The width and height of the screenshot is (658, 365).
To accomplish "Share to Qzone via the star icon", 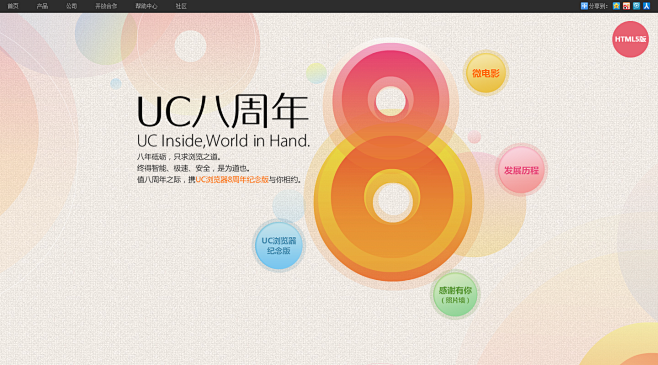I will [x=616, y=6].
